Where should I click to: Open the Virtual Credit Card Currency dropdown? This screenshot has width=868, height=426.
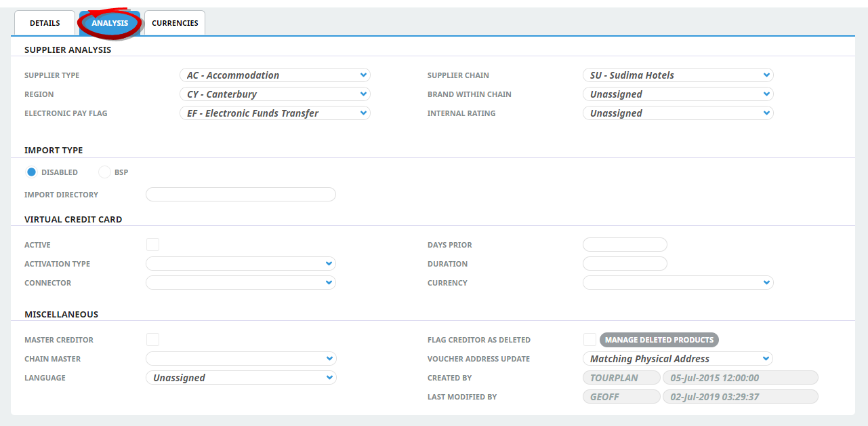pyautogui.click(x=678, y=283)
